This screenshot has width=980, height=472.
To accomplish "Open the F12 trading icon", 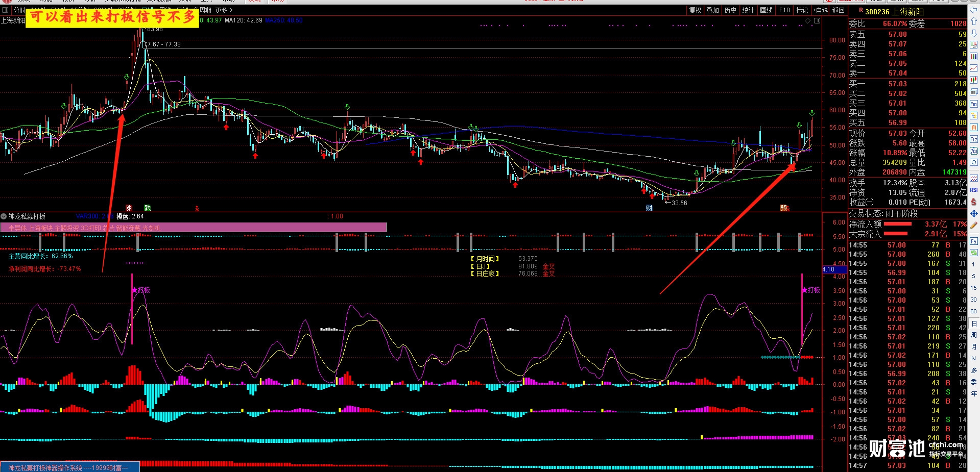I will (x=974, y=139).
